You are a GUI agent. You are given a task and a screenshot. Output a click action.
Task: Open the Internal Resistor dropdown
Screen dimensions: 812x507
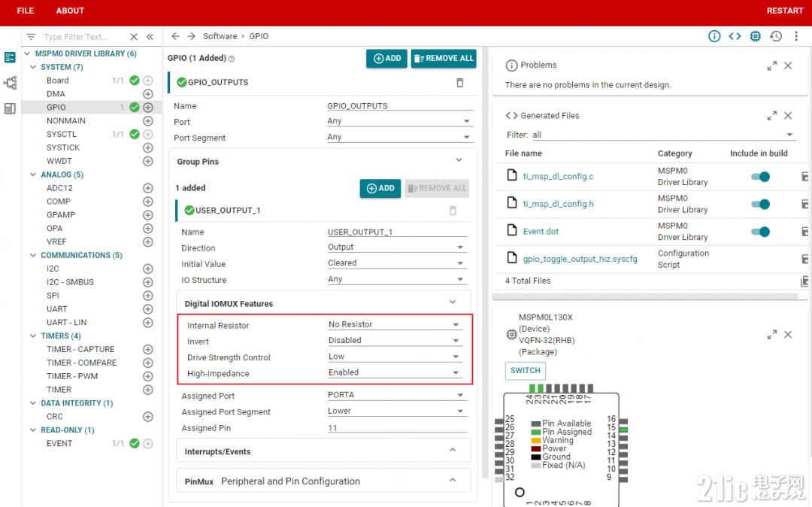coord(395,324)
